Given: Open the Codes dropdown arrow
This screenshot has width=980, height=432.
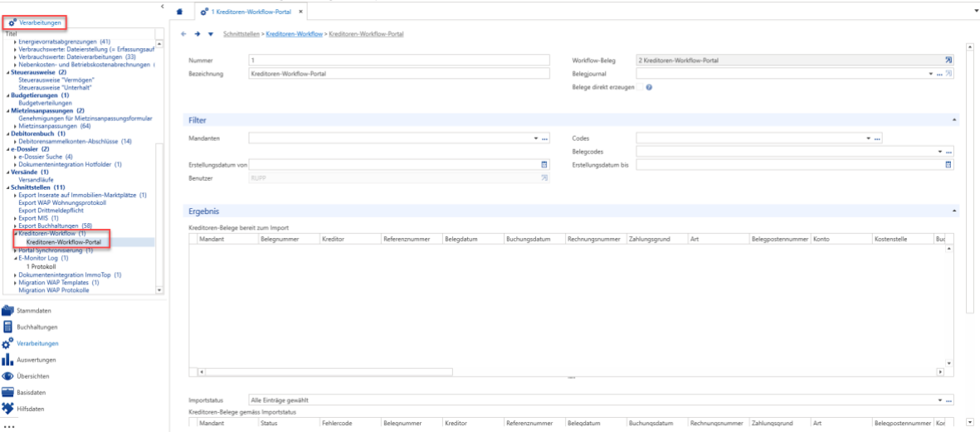Looking at the screenshot, I should click(868, 138).
